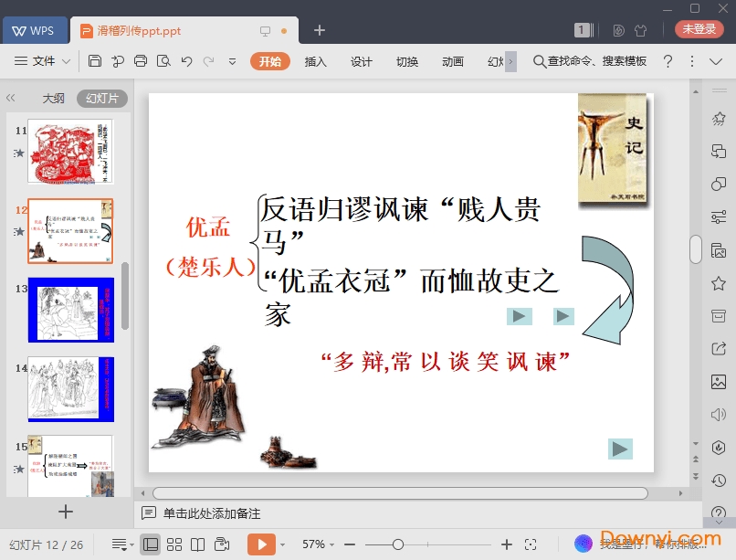The image size is (736, 560).
Task: Click the fit-to-window icon in status bar
Action: (531, 544)
